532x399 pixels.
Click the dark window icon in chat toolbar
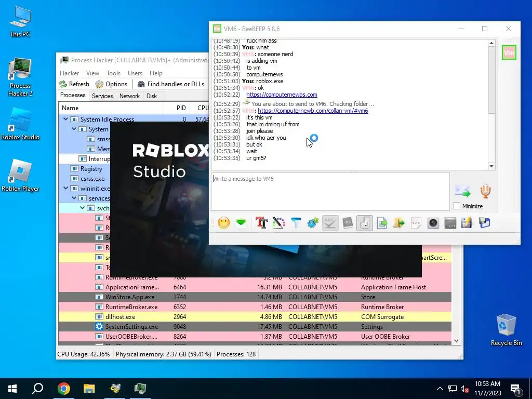[450, 223]
